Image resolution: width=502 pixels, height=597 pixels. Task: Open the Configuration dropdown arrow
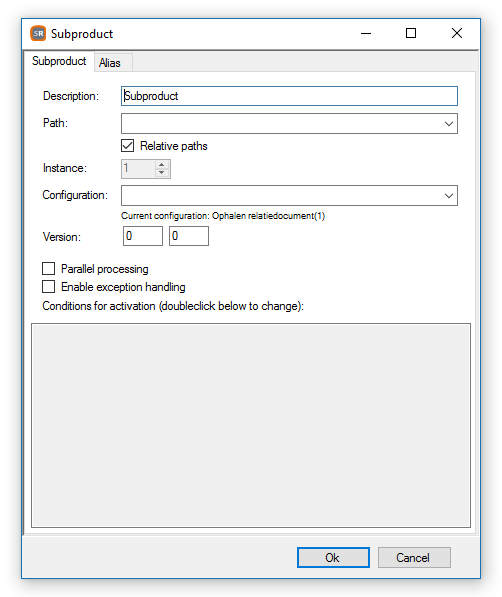tap(449, 196)
